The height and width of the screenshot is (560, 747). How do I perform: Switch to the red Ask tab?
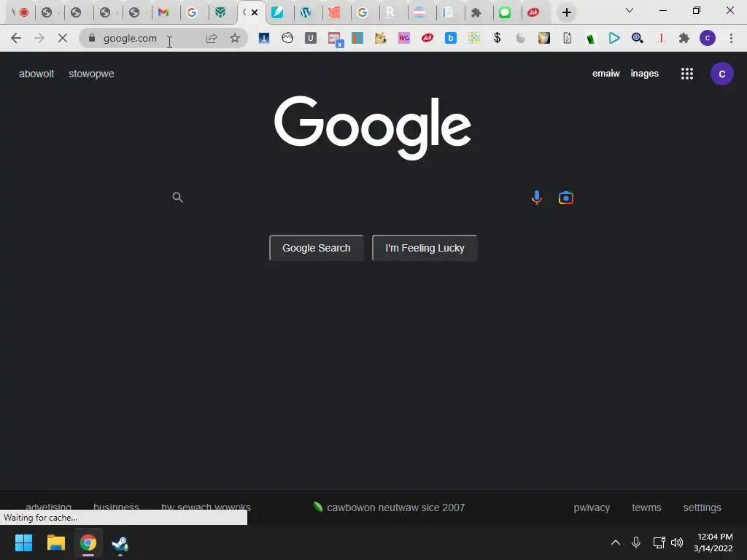[x=533, y=12]
